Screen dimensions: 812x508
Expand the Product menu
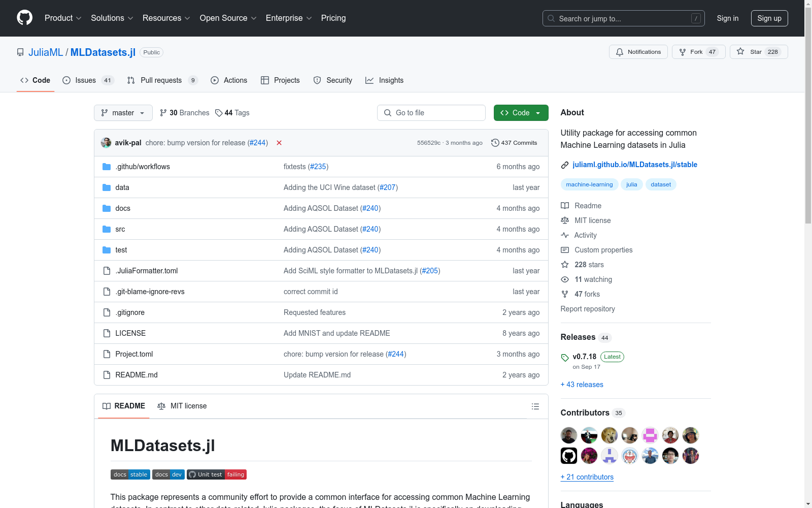(x=63, y=18)
